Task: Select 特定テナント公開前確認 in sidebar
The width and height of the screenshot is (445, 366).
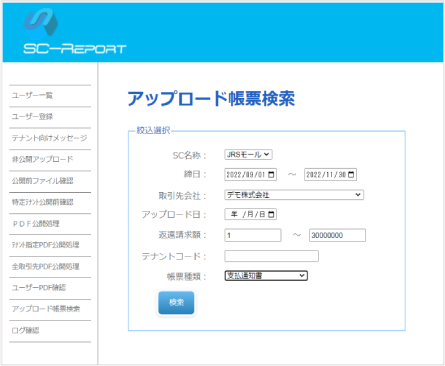Action: click(x=42, y=202)
